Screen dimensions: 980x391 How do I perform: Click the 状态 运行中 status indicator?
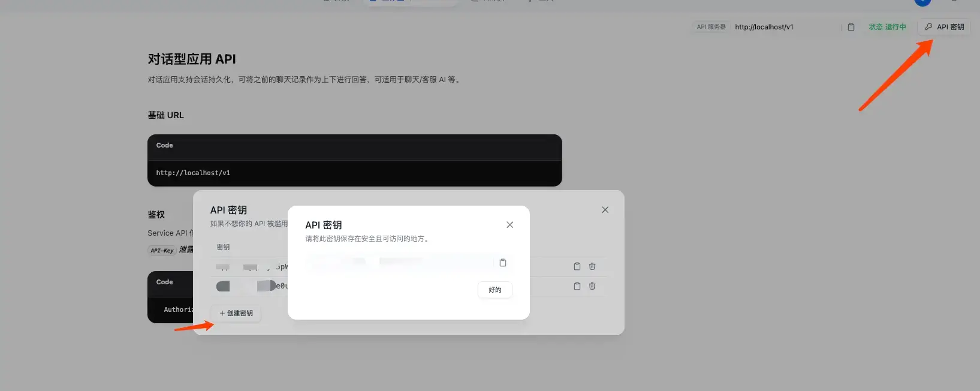tap(887, 27)
